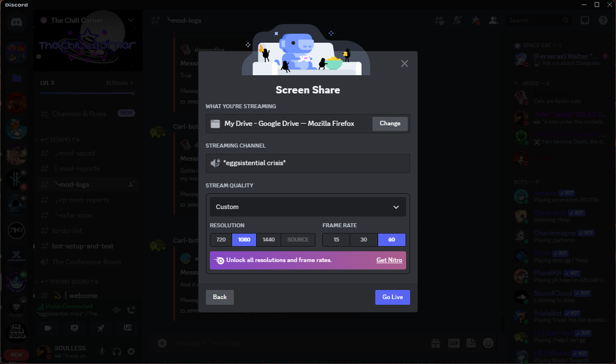Viewport: 616px width, 364px height.
Task: Open the emoji picker
Action: pos(488,343)
